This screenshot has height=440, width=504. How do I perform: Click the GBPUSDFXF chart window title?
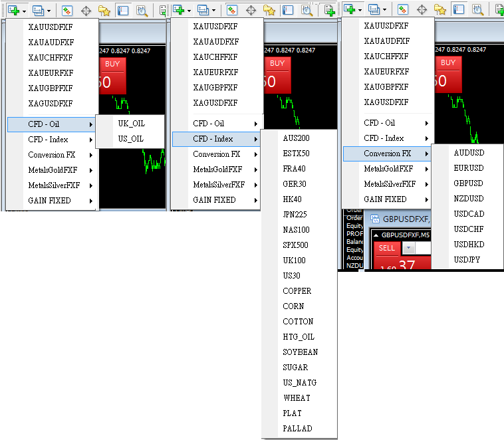(x=406, y=219)
